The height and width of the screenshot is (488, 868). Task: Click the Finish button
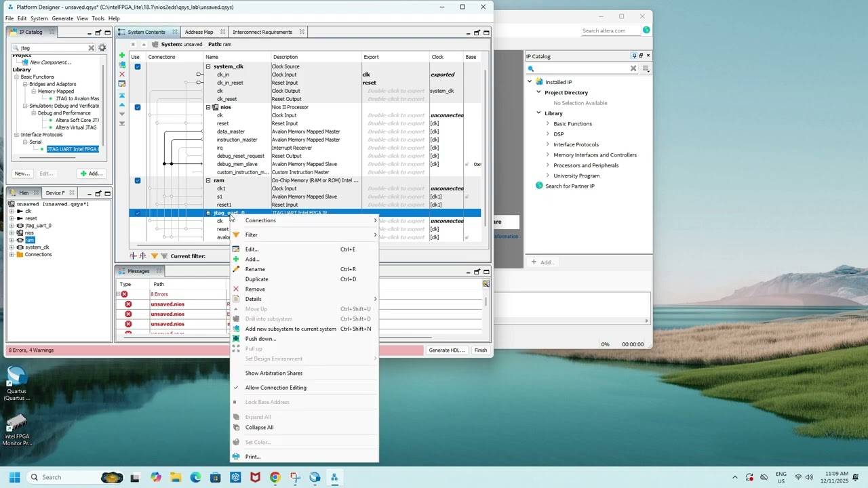point(481,350)
